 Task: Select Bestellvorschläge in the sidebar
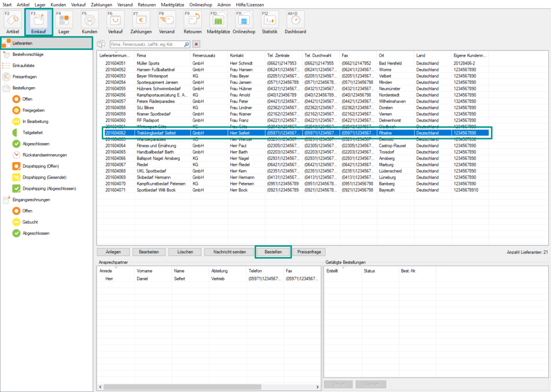(27, 54)
